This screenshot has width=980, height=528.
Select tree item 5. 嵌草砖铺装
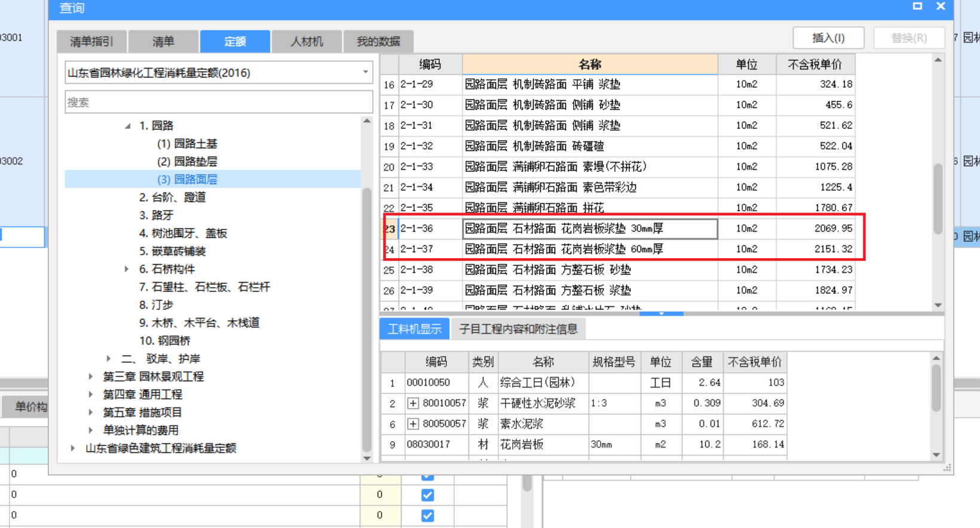[172, 251]
